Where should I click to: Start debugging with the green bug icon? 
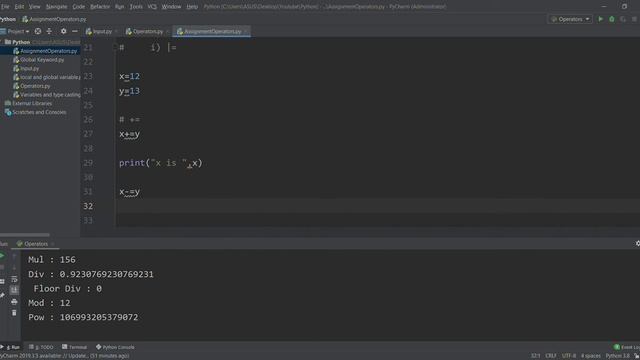pos(611,19)
